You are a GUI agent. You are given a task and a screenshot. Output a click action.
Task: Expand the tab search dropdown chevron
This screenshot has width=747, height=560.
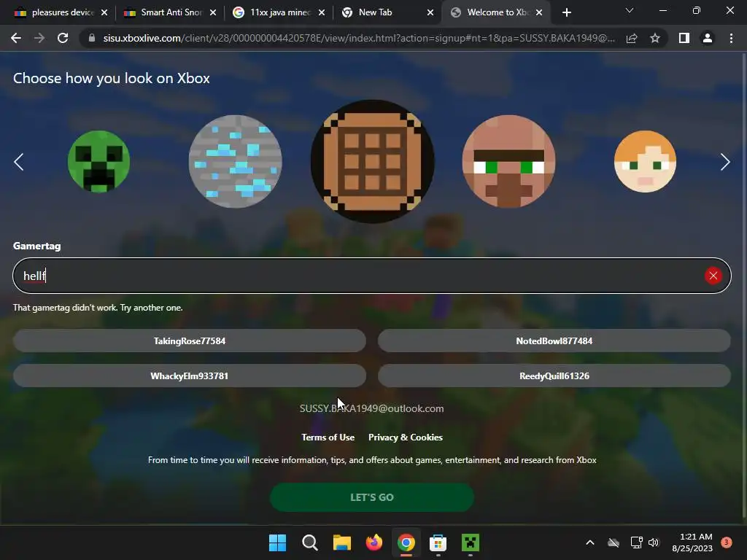tap(630, 10)
